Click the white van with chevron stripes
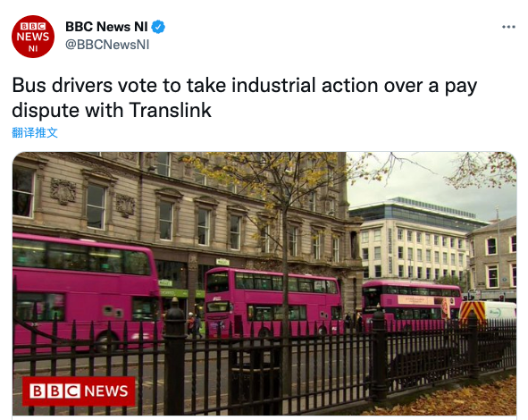Viewport: 528px width, 420px height. [488, 312]
